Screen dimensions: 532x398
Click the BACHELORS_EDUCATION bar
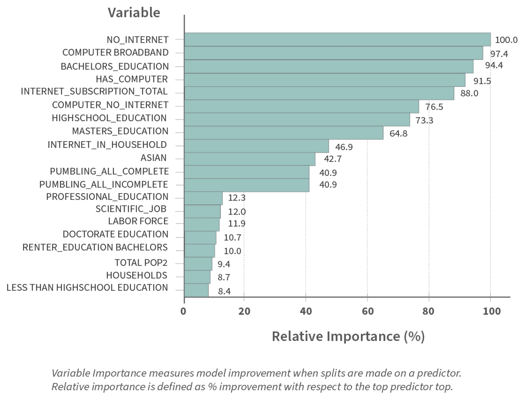coord(329,66)
